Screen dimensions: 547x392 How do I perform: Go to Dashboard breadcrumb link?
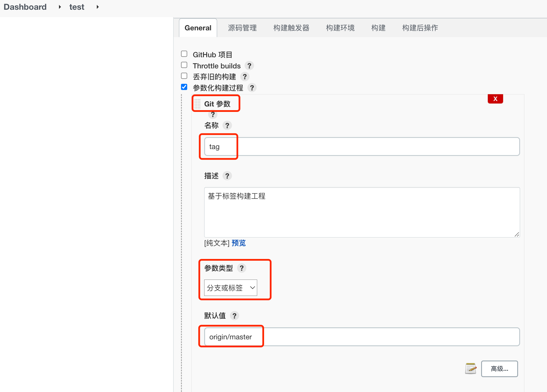pyautogui.click(x=25, y=7)
